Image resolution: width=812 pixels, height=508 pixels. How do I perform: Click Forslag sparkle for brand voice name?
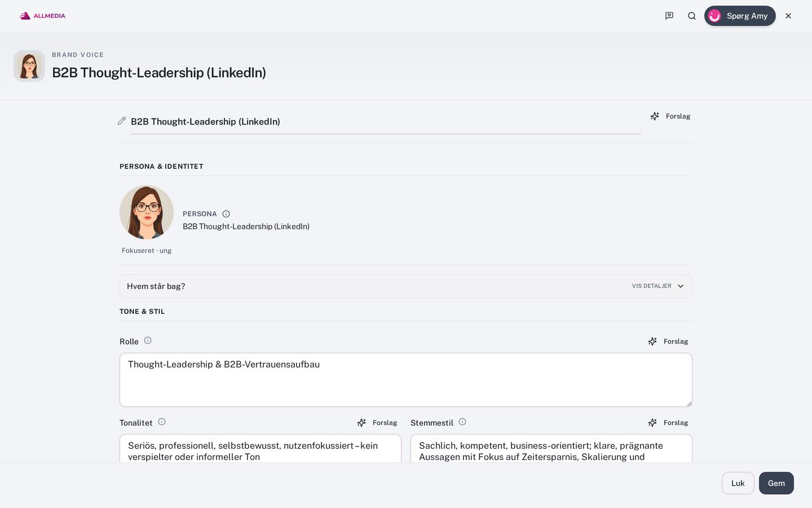(x=670, y=116)
